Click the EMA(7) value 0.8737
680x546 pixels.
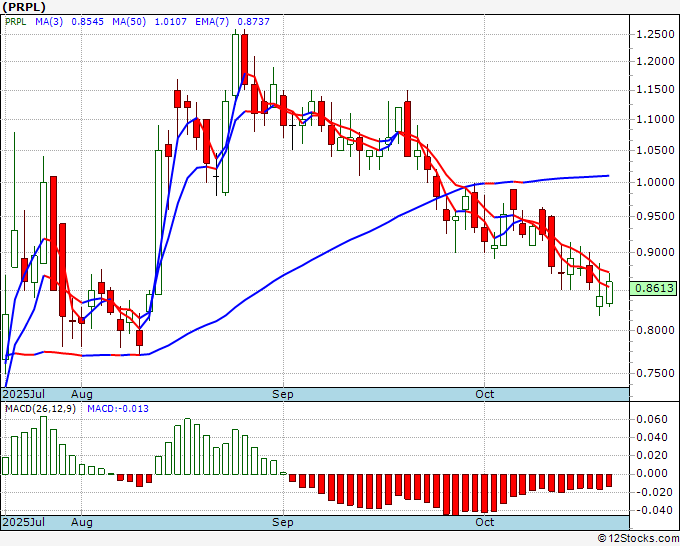(x=253, y=21)
